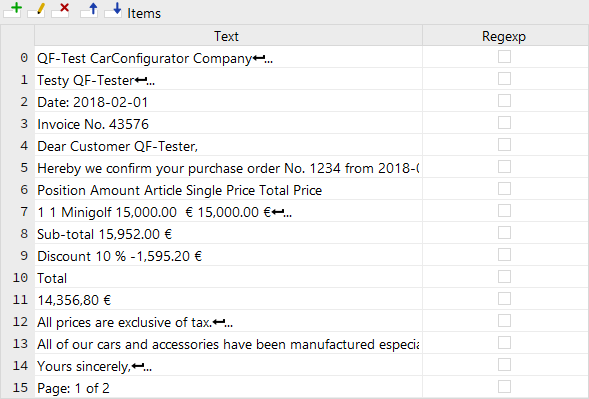Click row number 13 header
This screenshot has height=399, width=589.
point(18,343)
